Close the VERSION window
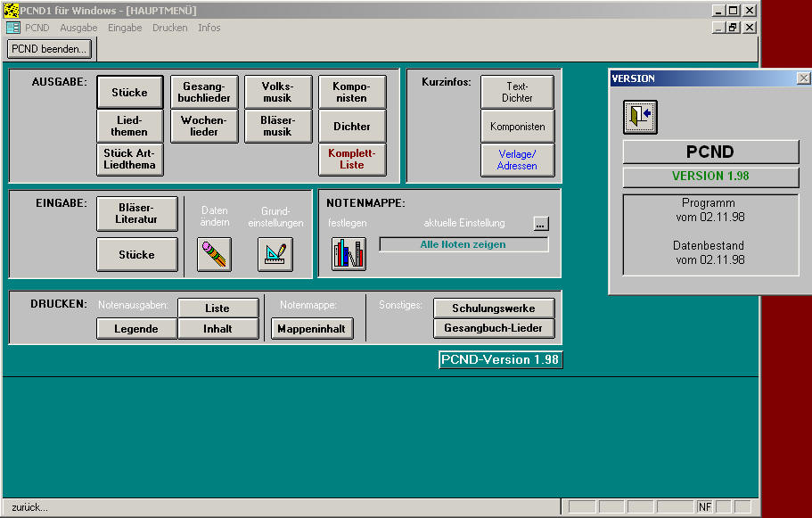Image resolution: width=812 pixels, height=518 pixels. click(x=803, y=78)
